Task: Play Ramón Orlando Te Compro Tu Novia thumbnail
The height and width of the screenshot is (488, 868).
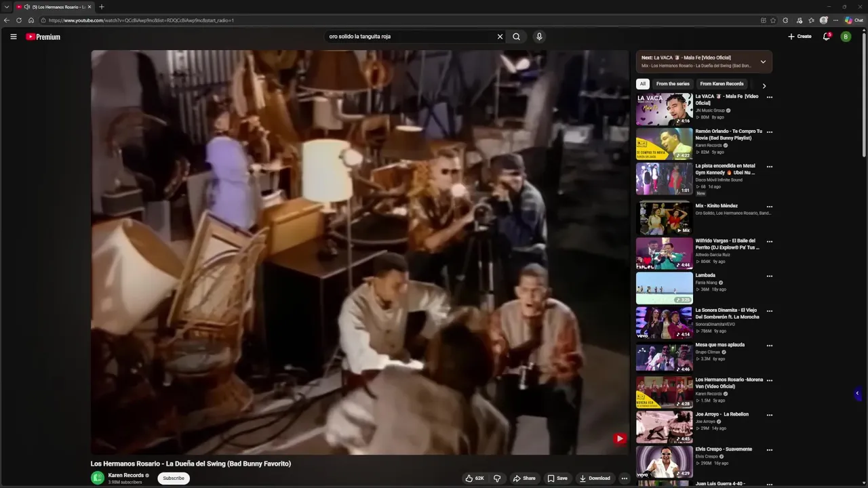Action: point(664,144)
